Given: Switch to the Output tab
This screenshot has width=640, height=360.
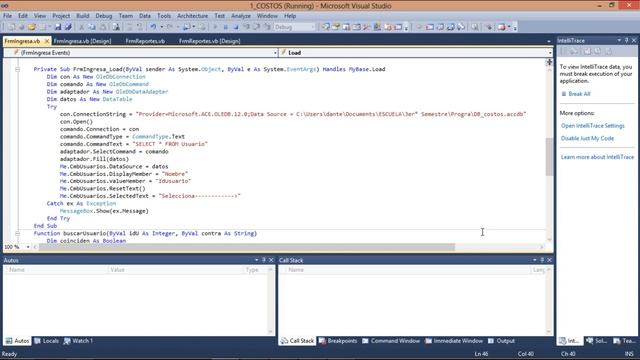Looking at the screenshot, I should [x=501, y=341].
